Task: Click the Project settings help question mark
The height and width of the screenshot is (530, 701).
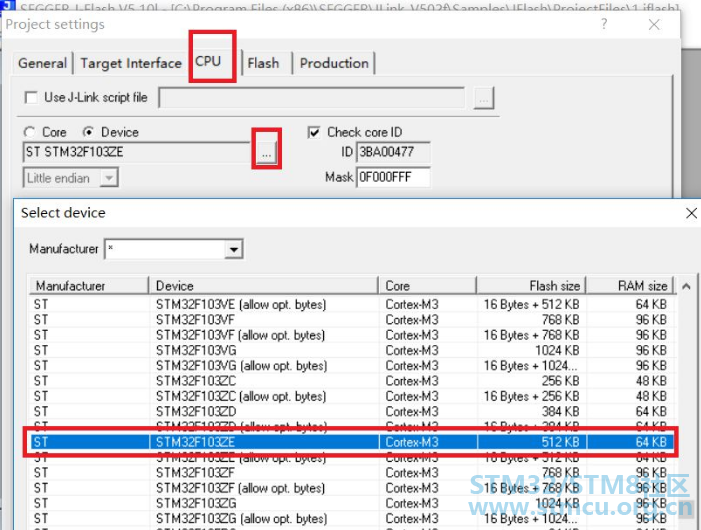Action: pyautogui.click(x=604, y=24)
